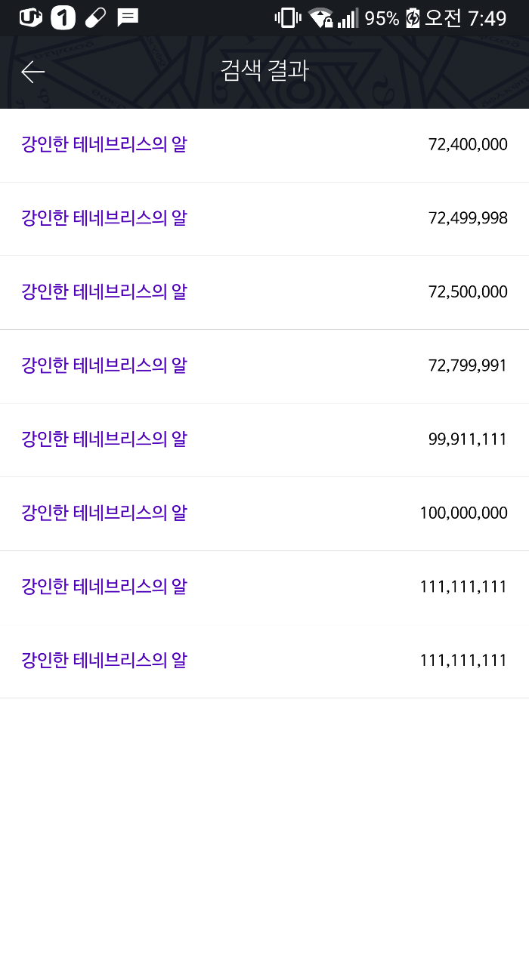The image size is (529, 980).
Task: Tap the 오전 7:49 clock
Action: point(465,18)
